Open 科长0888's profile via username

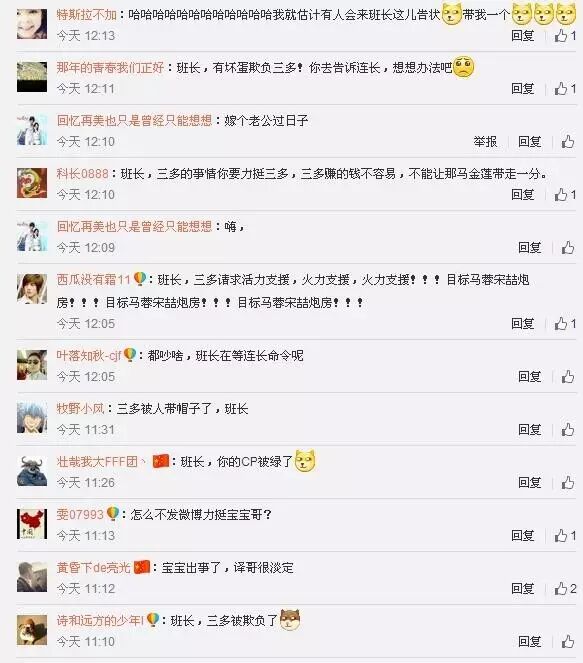82,174
